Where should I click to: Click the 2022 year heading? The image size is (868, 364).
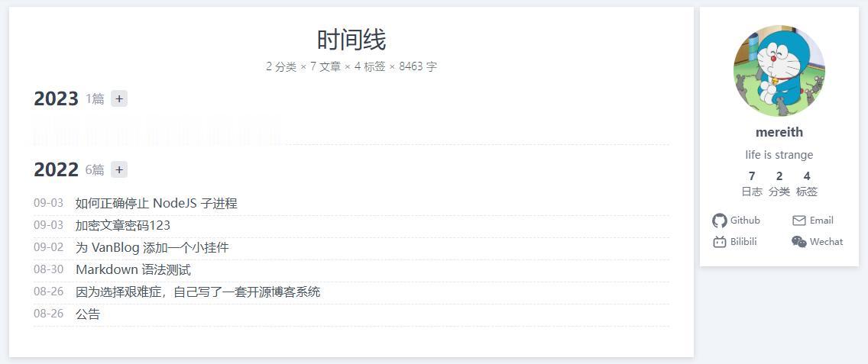[56, 170]
